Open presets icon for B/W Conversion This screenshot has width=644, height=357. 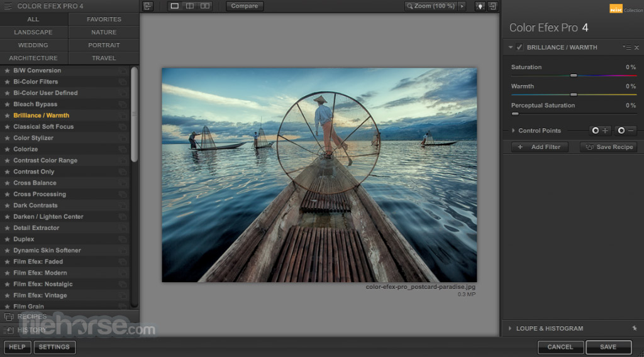[x=123, y=70]
